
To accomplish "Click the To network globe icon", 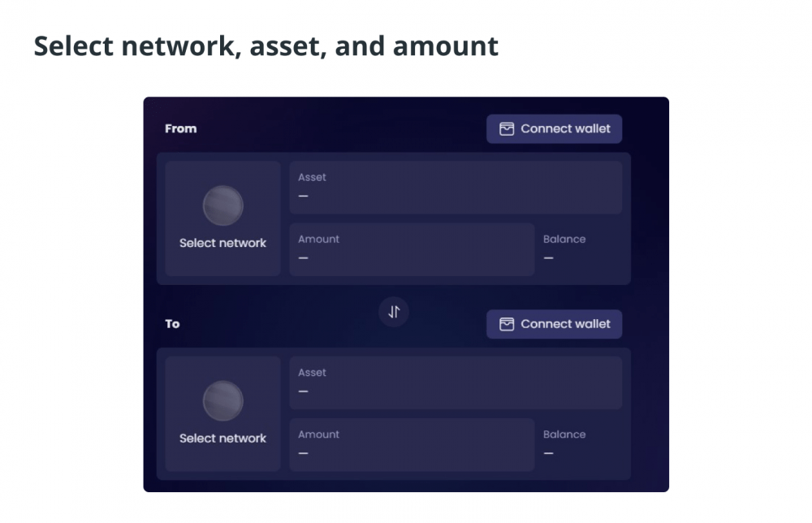I will [x=222, y=400].
